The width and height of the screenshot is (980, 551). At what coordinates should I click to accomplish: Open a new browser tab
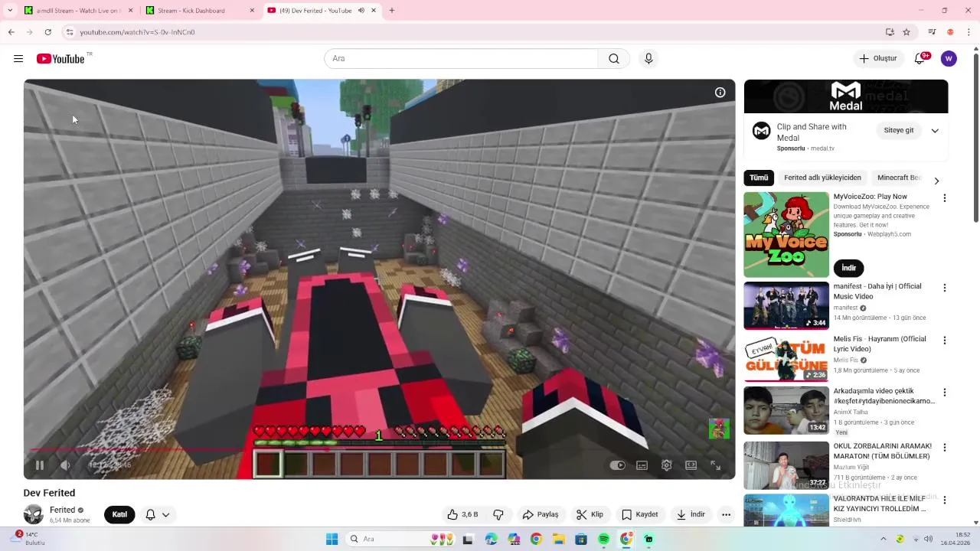[392, 11]
